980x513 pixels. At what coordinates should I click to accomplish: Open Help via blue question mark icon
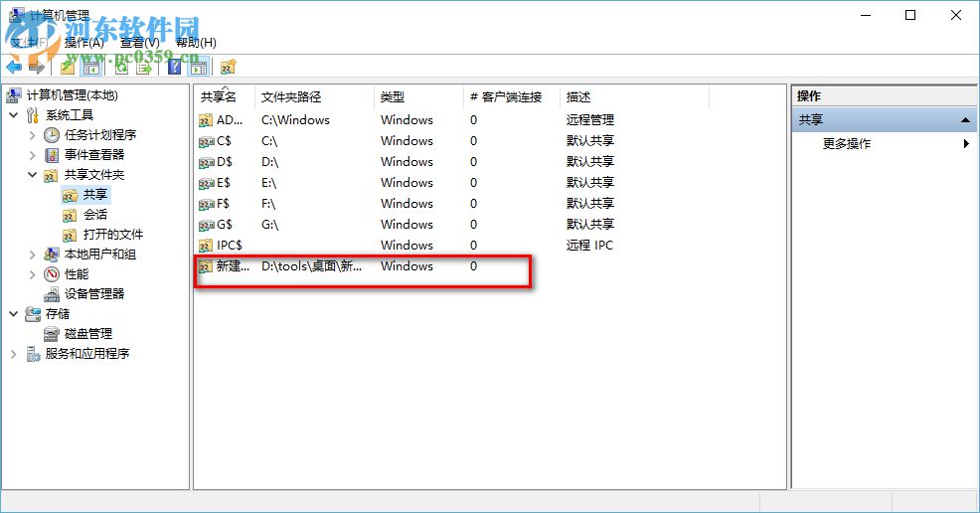coord(174,67)
